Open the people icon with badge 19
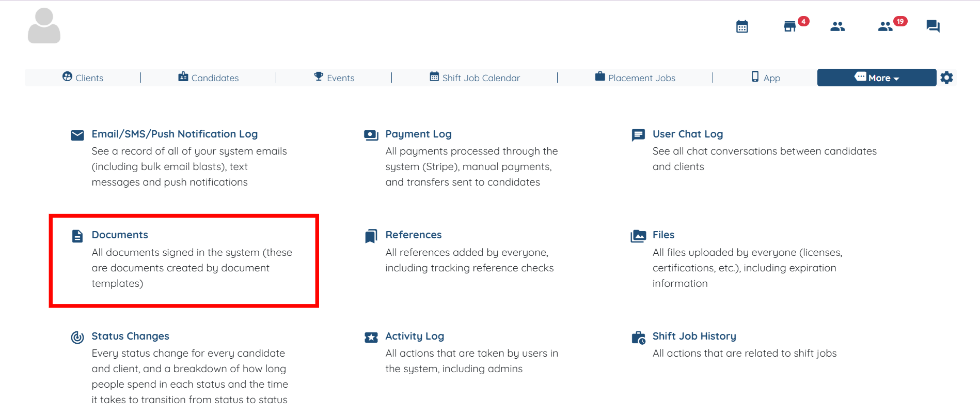The width and height of the screenshot is (980, 413). 886,26
